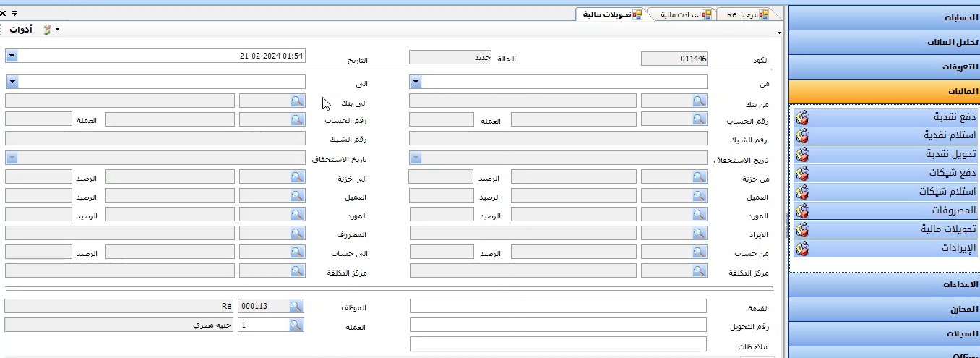Click the تحويل نقدية sidebar icon
This screenshot has width=980, height=358.
tap(801, 155)
